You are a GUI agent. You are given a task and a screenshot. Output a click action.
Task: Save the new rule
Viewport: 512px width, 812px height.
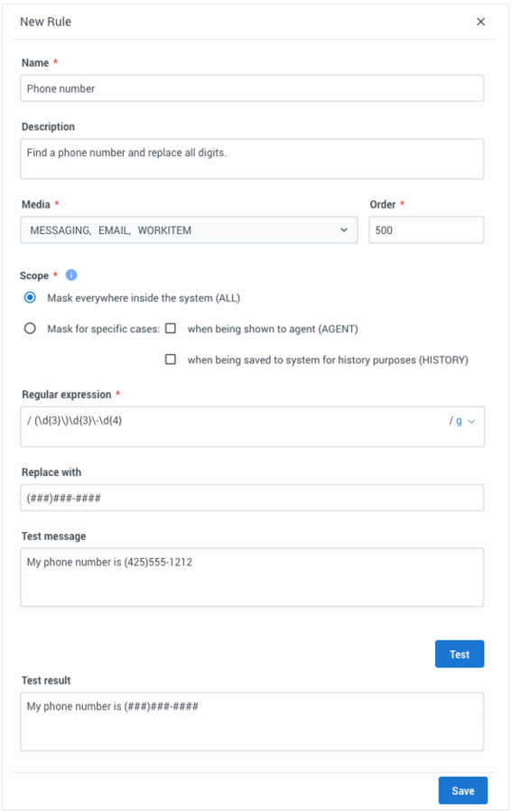463,790
